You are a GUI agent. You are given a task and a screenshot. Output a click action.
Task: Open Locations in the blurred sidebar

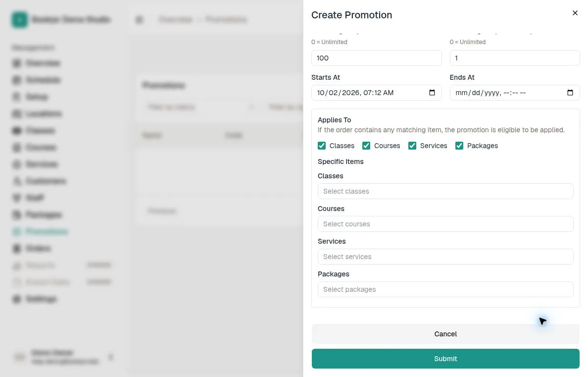37,114
